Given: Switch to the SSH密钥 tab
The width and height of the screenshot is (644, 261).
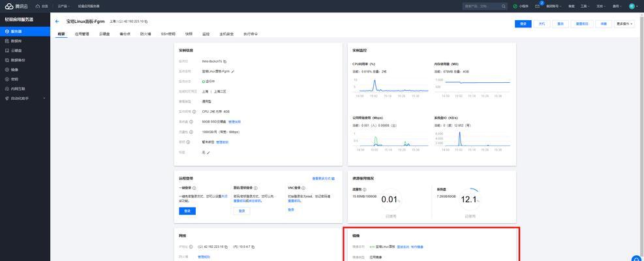Looking at the screenshot, I should click(168, 34).
